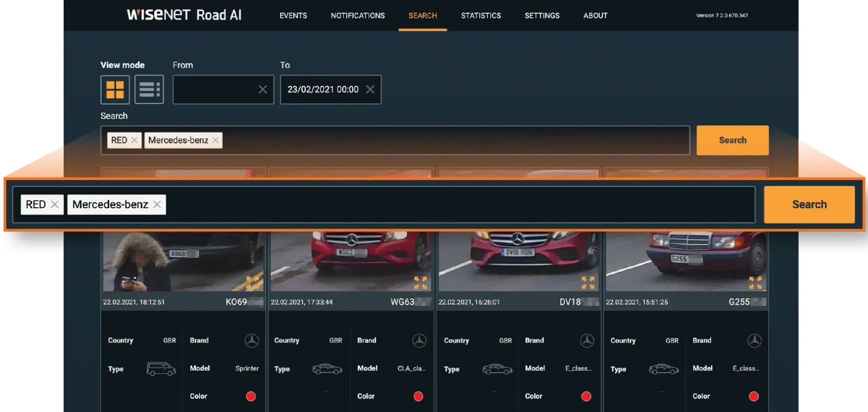Click the Version 7.2.0.670.347 text
Viewport: 868px width, 412px height.
722,15
